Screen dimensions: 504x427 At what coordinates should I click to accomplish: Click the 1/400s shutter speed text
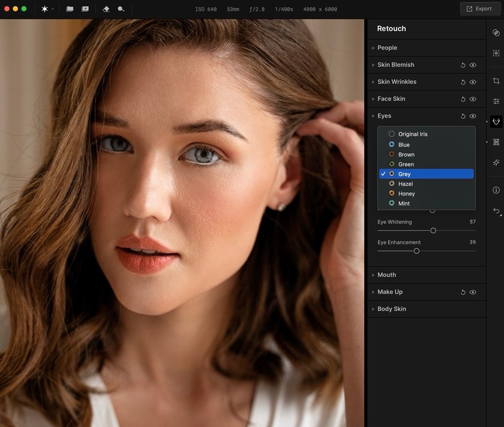(284, 10)
